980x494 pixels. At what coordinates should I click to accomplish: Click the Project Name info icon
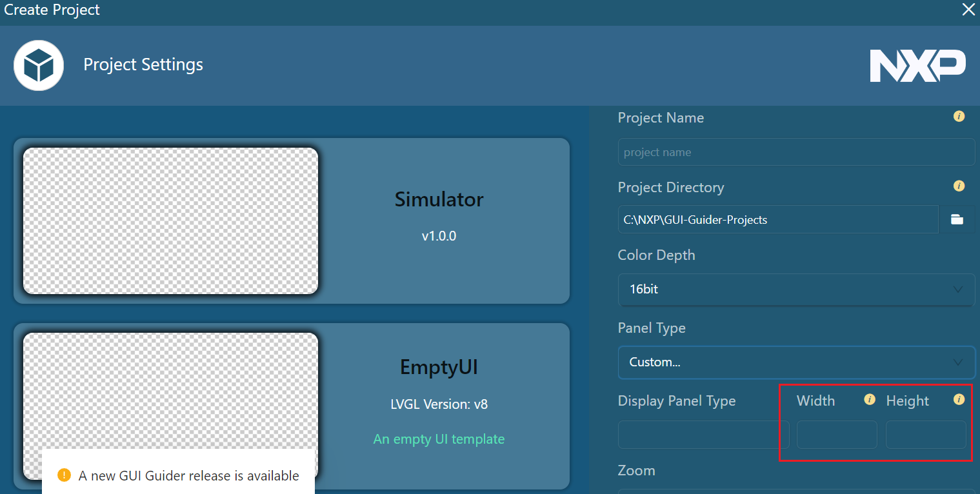pyautogui.click(x=959, y=117)
